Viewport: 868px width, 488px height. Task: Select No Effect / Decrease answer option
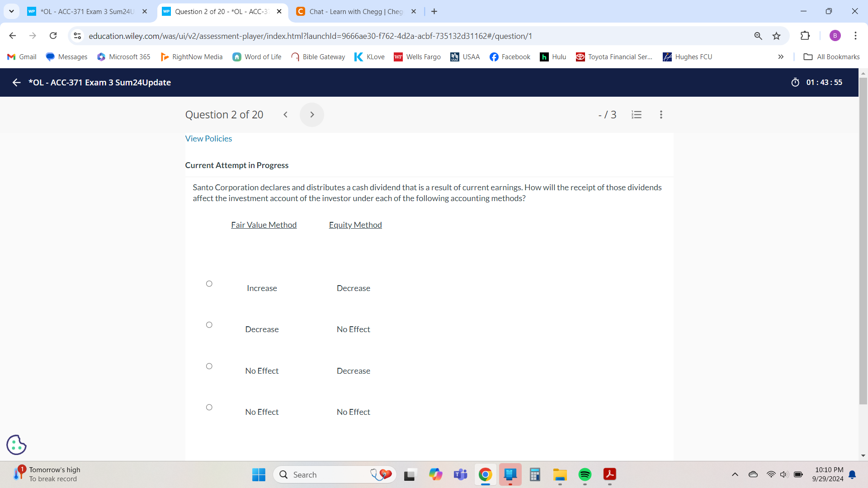point(209,366)
